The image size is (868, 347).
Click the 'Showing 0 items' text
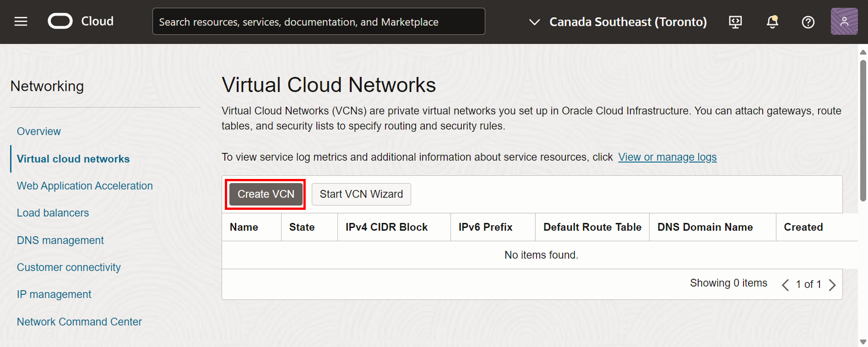[x=729, y=283]
